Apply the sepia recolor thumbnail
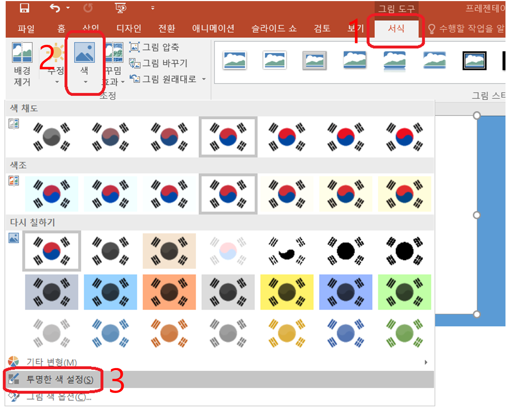 pyautogui.click(x=169, y=251)
